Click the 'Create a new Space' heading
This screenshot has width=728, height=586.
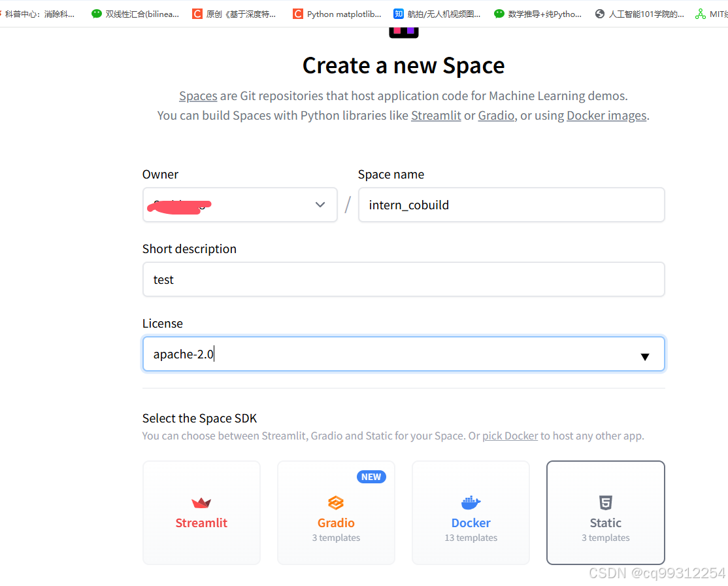(403, 65)
